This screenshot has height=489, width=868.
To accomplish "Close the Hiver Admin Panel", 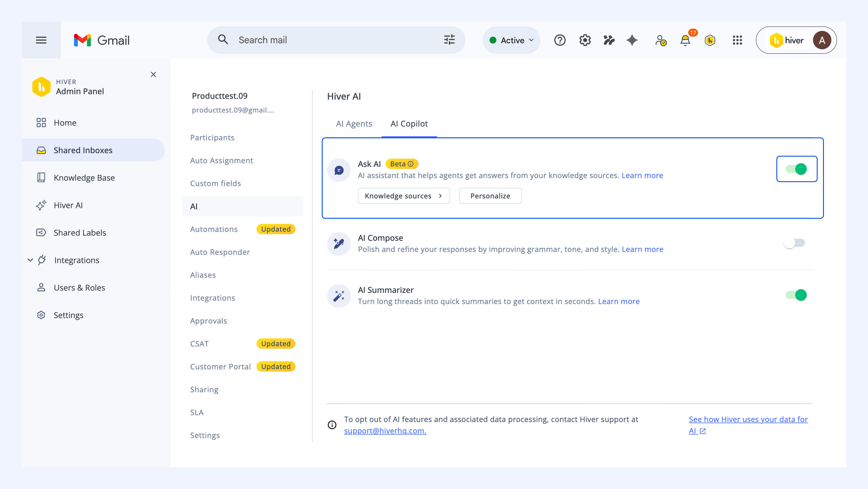I will (153, 74).
